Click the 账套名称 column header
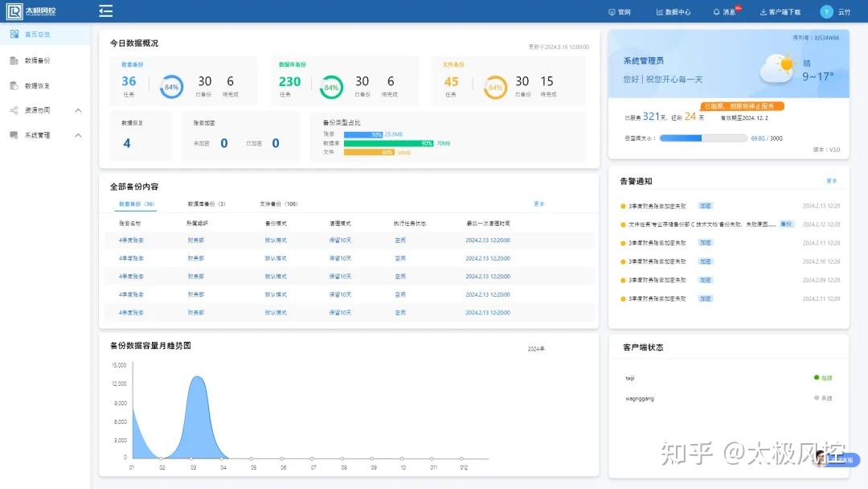 (129, 224)
